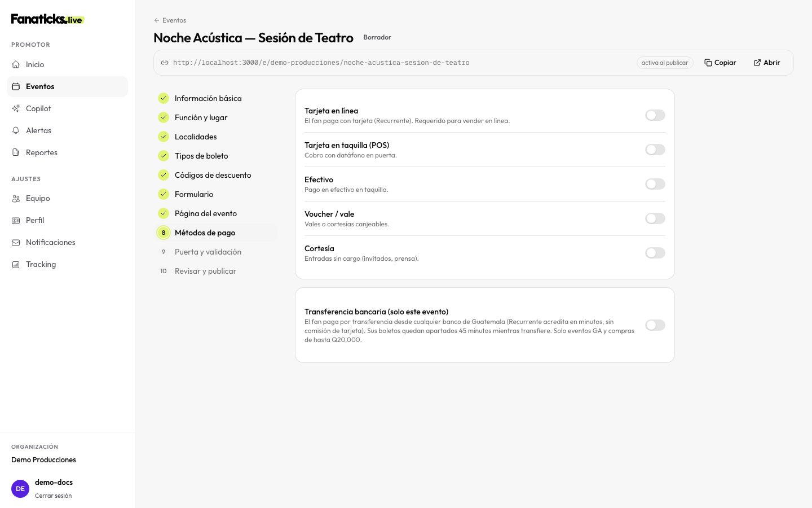
Task: Click the Inicio home icon in sidebar
Action: 16,64
